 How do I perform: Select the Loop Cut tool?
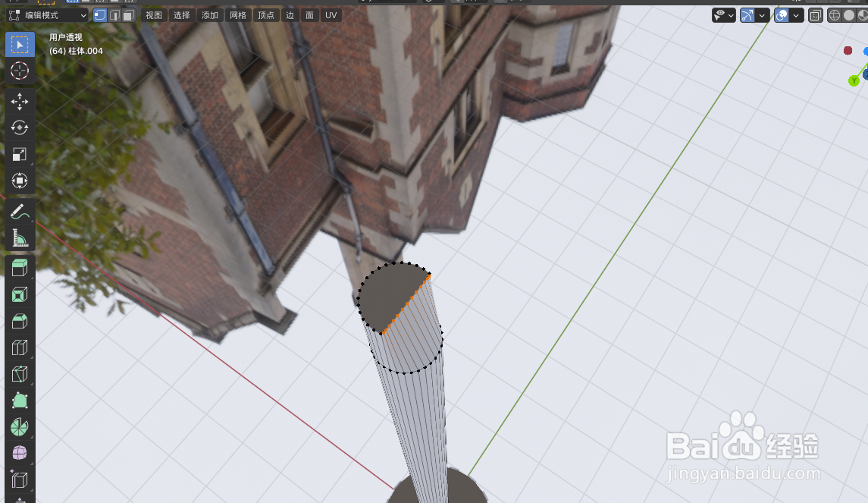point(20,348)
